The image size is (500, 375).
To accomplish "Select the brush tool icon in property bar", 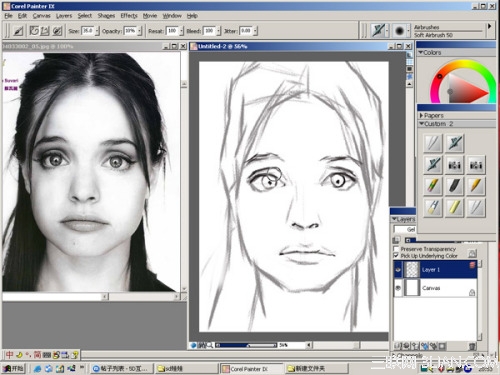I will point(18,31).
